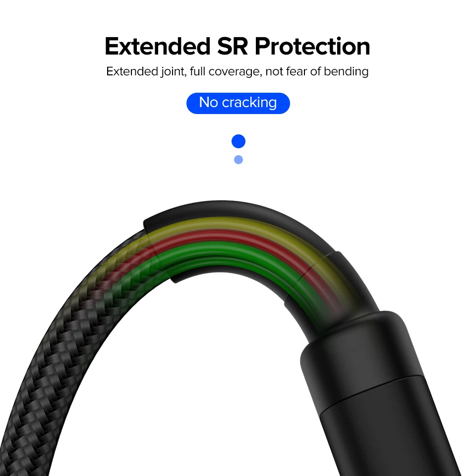Click the letters SR in the title

pyautogui.click(x=233, y=47)
